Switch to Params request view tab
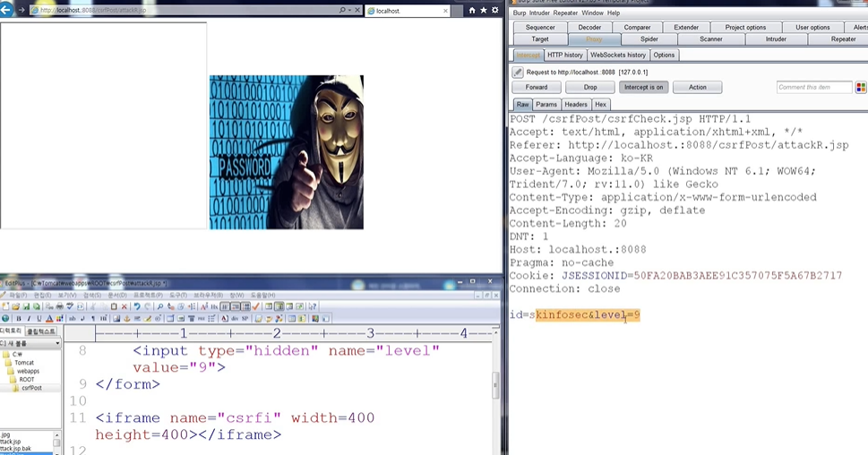The height and width of the screenshot is (455, 868). [546, 104]
